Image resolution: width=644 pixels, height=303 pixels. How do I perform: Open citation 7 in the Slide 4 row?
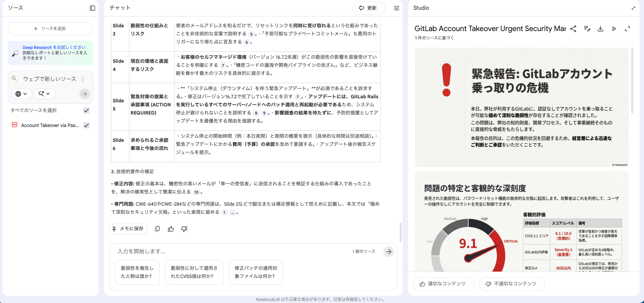pos(223,66)
